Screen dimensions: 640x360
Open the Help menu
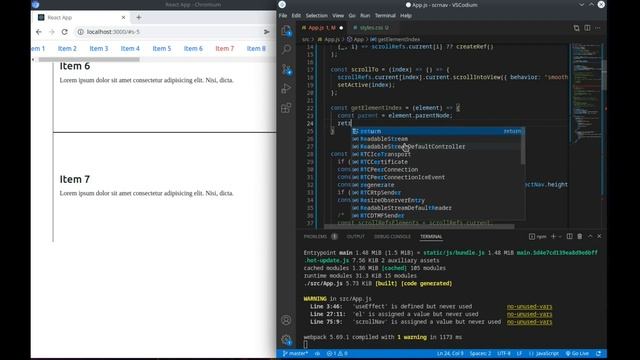pos(406,16)
